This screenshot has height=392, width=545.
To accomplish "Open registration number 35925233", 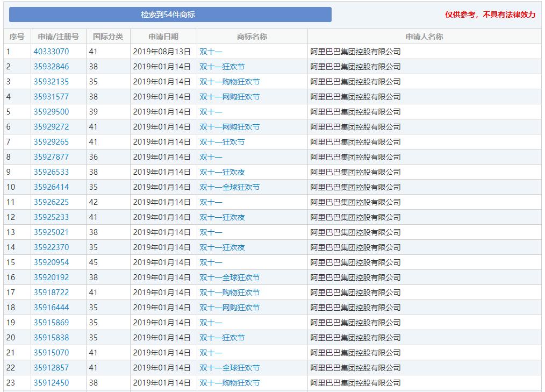I will (51, 217).
